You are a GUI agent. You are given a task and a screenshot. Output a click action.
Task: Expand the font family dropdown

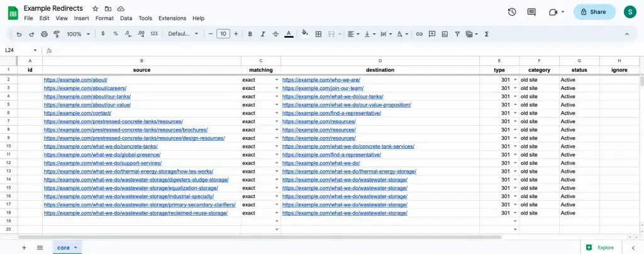point(183,34)
